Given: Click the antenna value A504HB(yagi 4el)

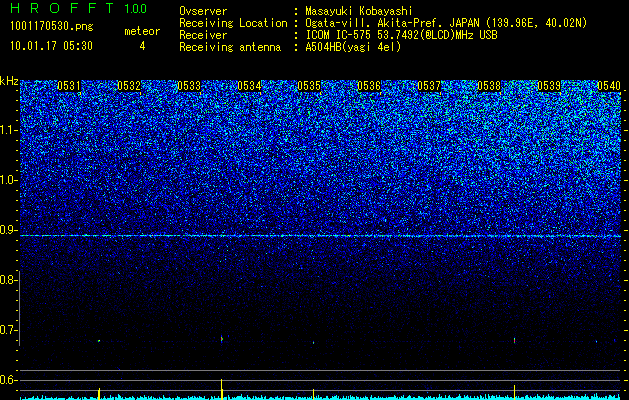Looking at the screenshot, I should [353, 47].
